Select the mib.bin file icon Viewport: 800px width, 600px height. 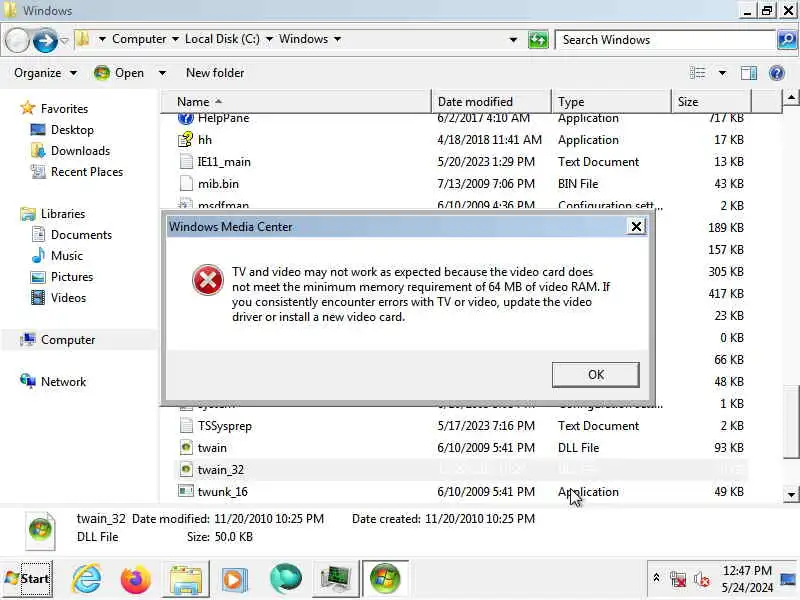click(186, 183)
